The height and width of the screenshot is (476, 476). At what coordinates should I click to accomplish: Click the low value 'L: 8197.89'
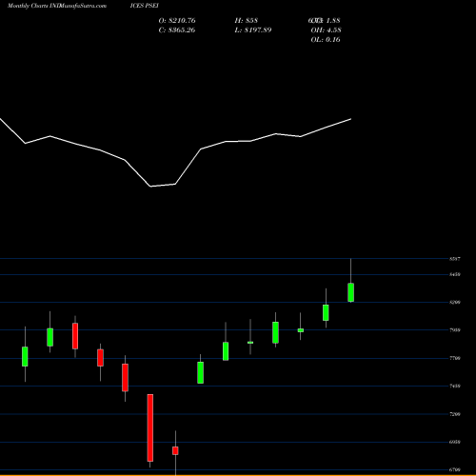pyautogui.click(x=253, y=30)
